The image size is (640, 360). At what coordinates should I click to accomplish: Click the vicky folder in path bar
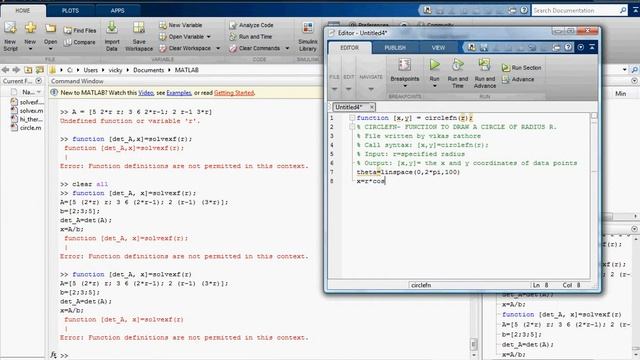(x=116, y=70)
